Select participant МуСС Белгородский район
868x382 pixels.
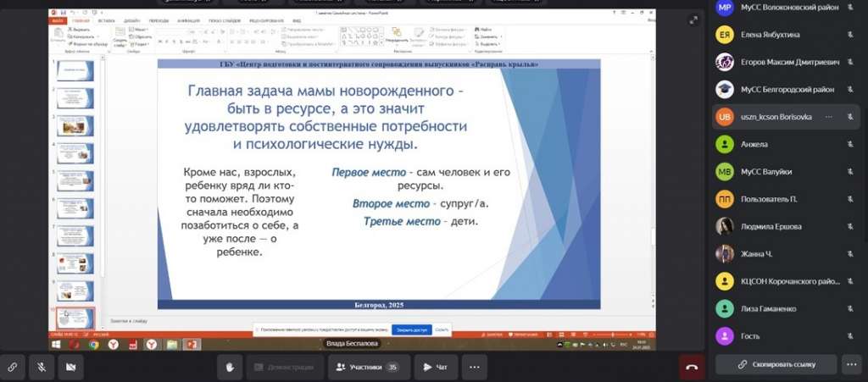(786, 89)
